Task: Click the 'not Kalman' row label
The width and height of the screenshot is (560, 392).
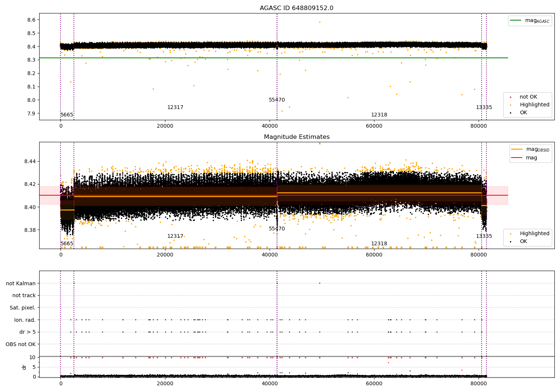Action: [x=21, y=284]
